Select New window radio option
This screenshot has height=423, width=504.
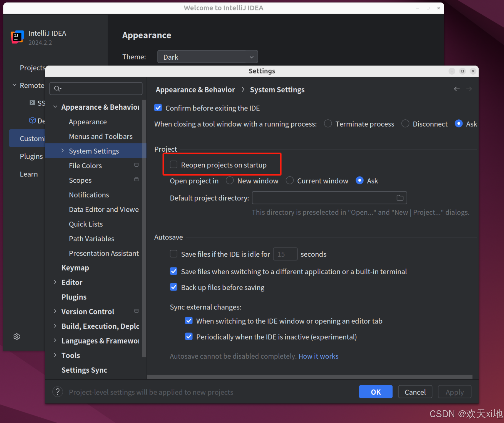point(230,180)
